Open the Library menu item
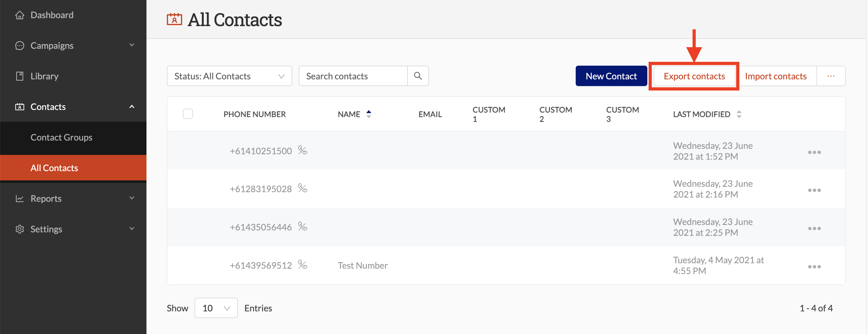The height and width of the screenshot is (334, 868). [73, 76]
